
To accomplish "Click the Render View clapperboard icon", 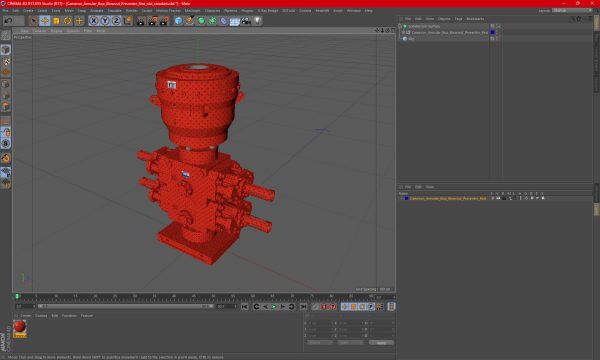I will [x=141, y=21].
